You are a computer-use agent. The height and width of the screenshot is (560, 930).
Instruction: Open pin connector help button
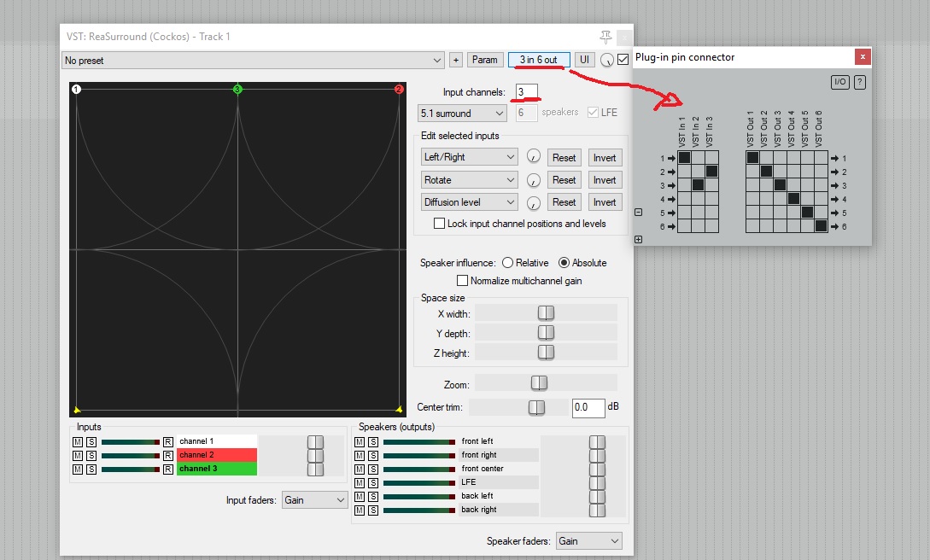point(859,82)
